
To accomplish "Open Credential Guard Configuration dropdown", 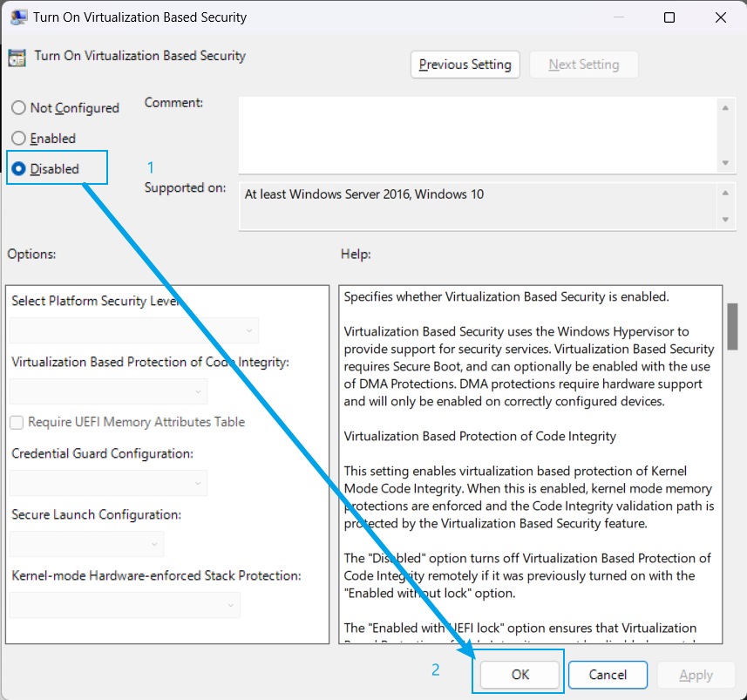I will [x=108, y=483].
